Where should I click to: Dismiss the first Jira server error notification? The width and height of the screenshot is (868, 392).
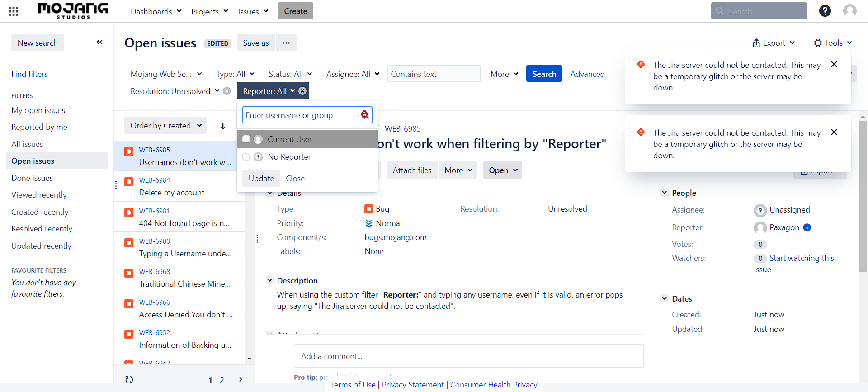(x=834, y=65)
